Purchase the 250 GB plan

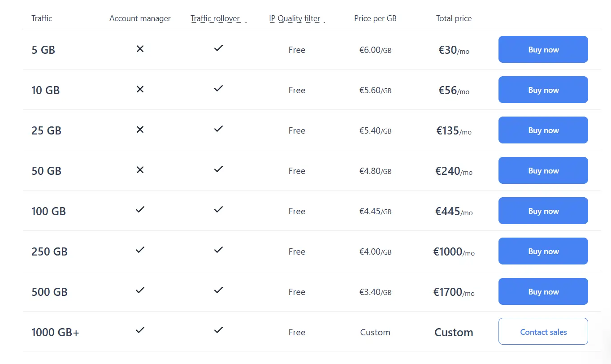[543, 251]
